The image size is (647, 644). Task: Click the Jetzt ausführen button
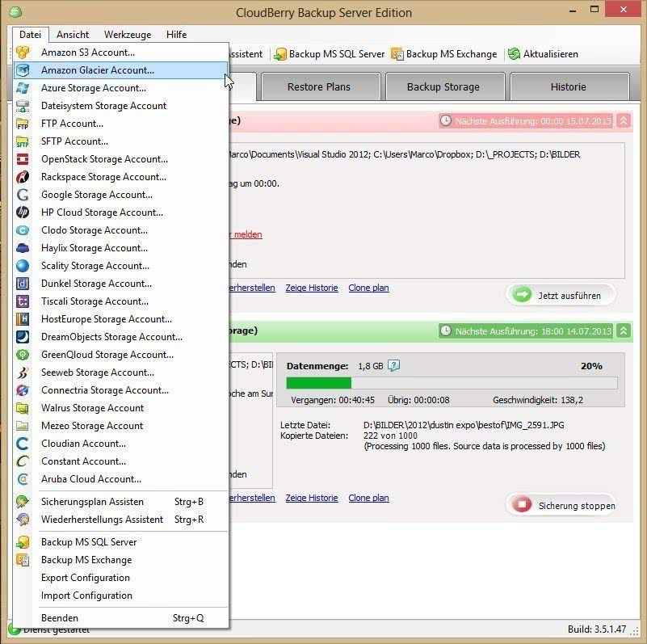(561, 295)
